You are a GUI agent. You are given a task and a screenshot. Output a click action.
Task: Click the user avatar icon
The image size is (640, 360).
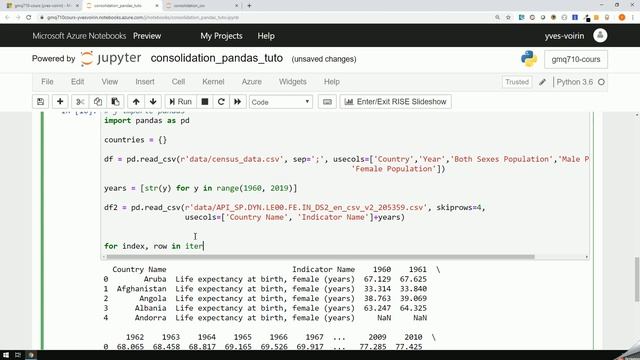(600, 36)
